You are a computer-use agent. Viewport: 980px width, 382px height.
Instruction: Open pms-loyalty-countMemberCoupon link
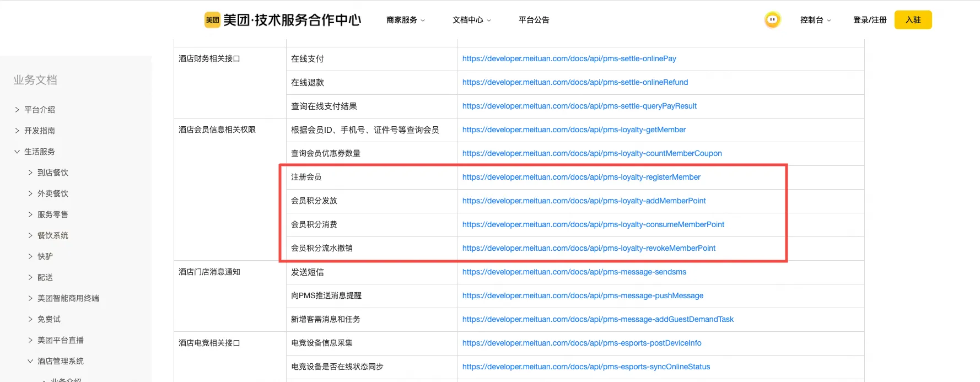592,153
